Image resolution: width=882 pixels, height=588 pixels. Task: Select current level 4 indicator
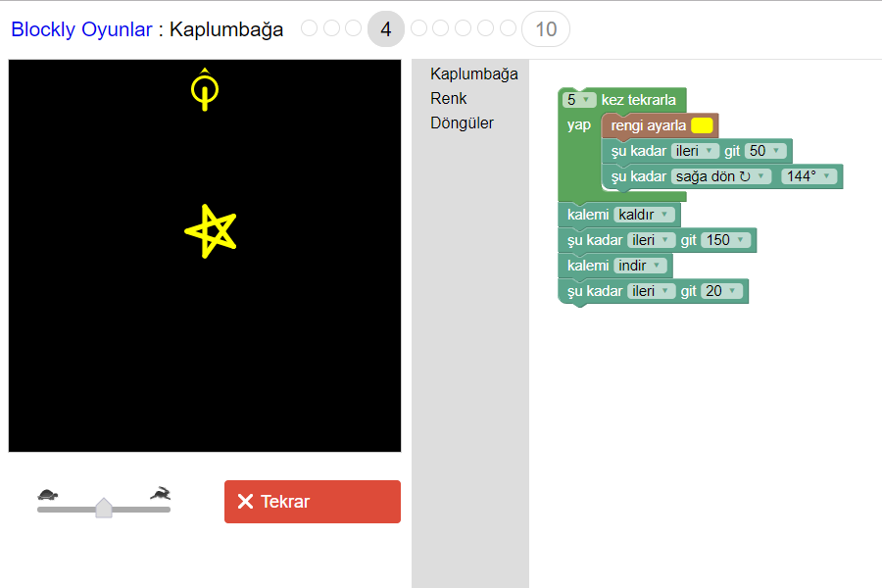[386, 29]
